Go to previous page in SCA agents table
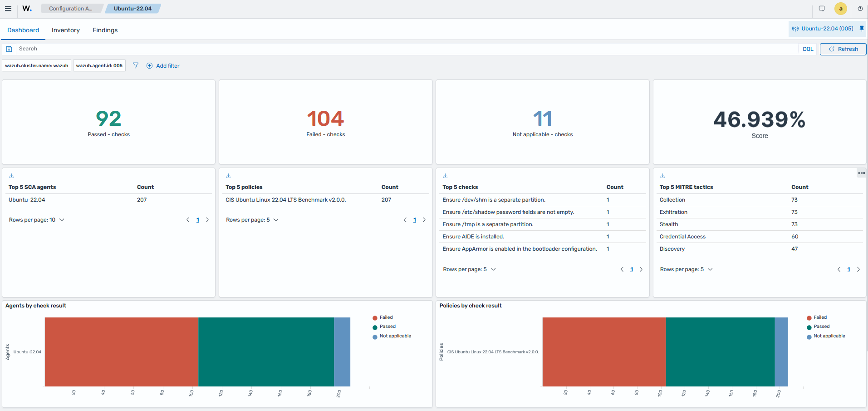Screen dimensions: 868x411 (188, 220)
